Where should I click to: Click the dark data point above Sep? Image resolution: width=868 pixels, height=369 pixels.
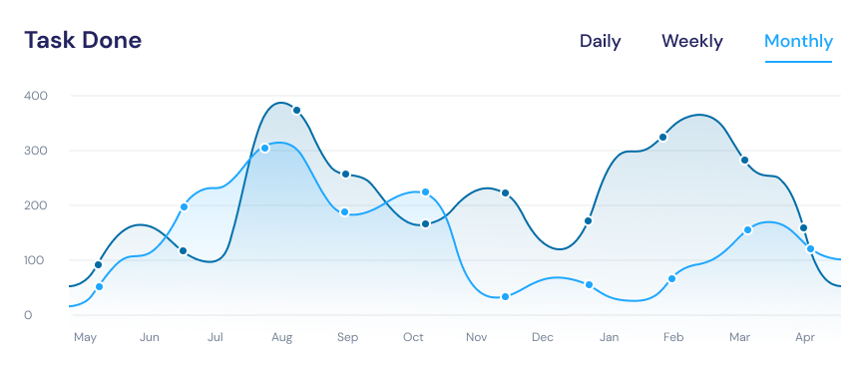(x=345, y=175)
